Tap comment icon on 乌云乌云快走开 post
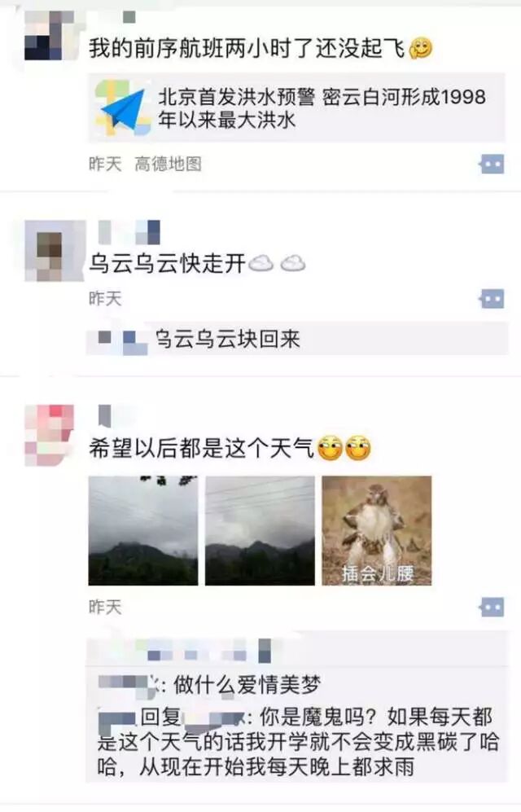Image resolution: width=521 pixels, height=812 pixels. click(x=491, y=299)
